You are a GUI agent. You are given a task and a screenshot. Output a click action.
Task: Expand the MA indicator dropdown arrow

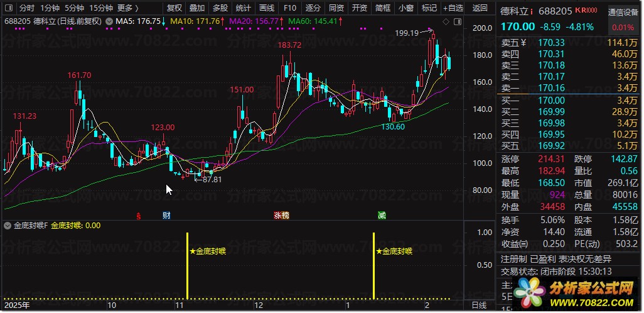point(109,21)
